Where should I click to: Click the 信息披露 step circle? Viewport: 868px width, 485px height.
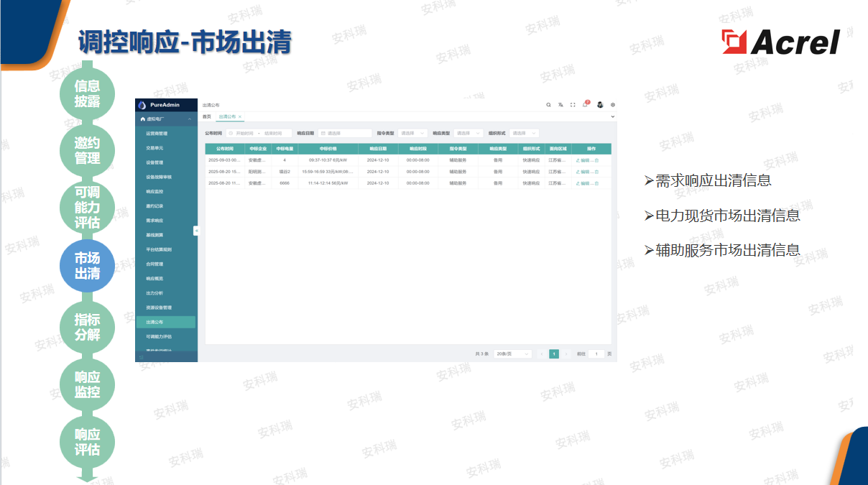(87, 93)
